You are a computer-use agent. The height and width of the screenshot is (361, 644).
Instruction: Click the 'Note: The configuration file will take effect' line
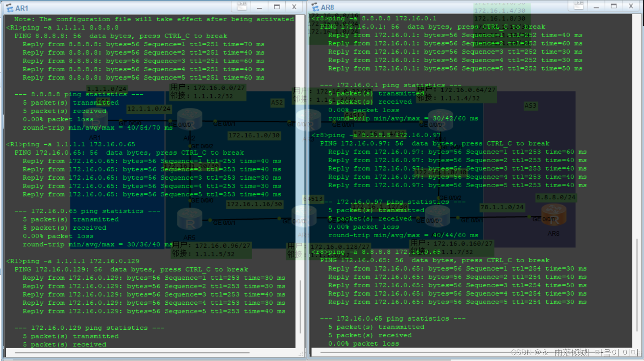[154, 19]
